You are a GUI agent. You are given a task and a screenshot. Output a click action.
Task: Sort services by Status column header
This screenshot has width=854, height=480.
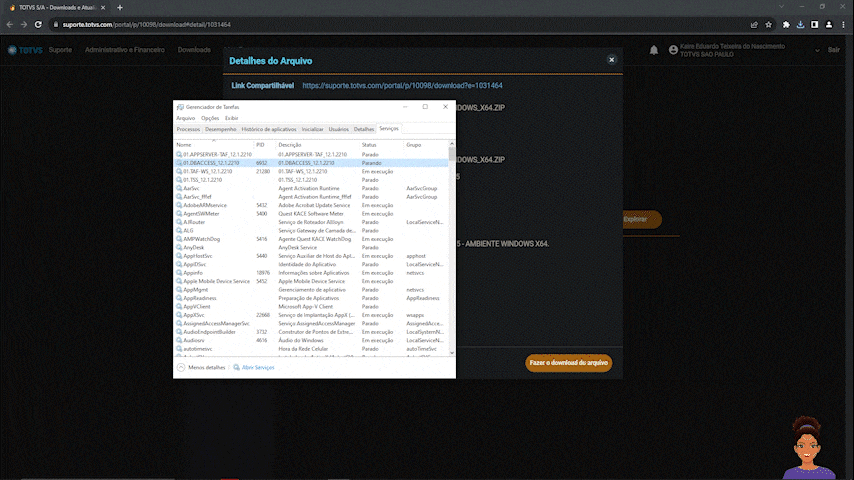(381, 145)
